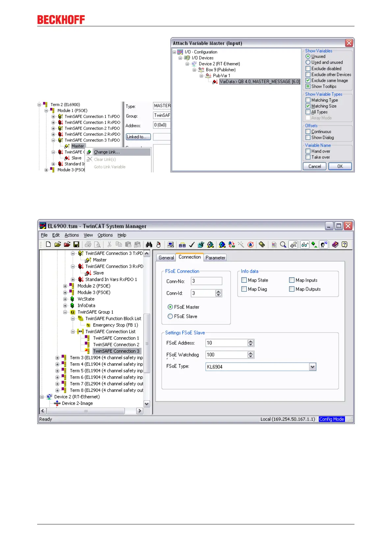Toggle Matching Type checkbox
392x554 pixels.
308,100
